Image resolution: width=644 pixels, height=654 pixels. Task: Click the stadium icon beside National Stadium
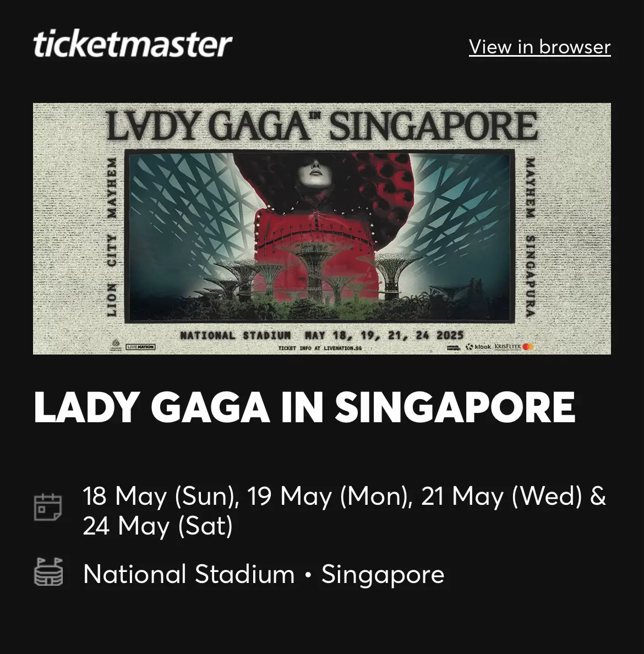[48, 572]
